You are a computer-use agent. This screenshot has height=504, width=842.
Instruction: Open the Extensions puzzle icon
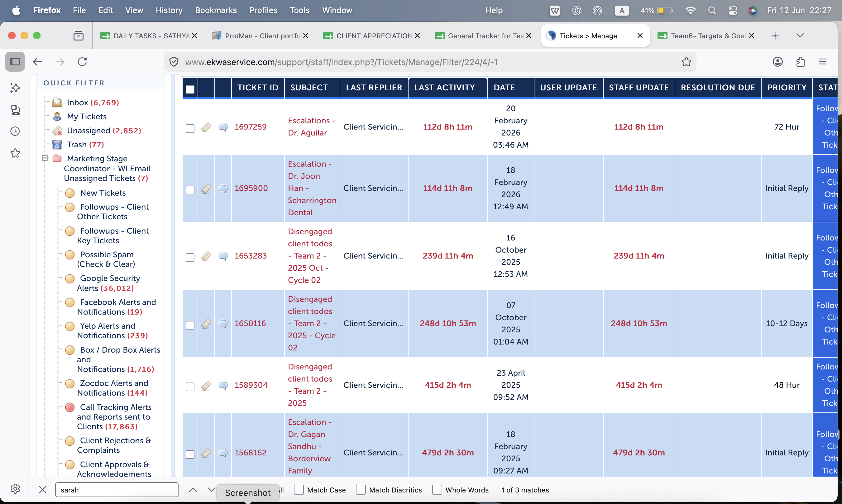pyautogui.click(x=800, y=62)
